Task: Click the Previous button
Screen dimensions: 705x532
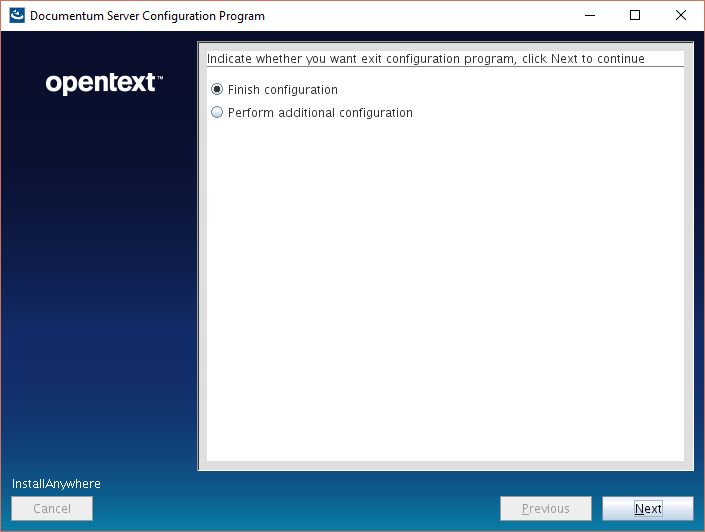Action: pyautogui.click(x=545, y=509)
